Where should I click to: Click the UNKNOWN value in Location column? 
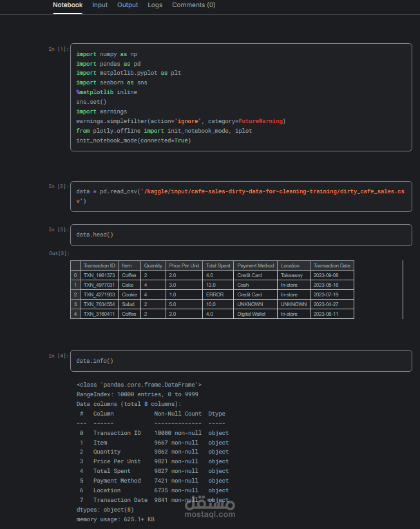tap(294, 304)
